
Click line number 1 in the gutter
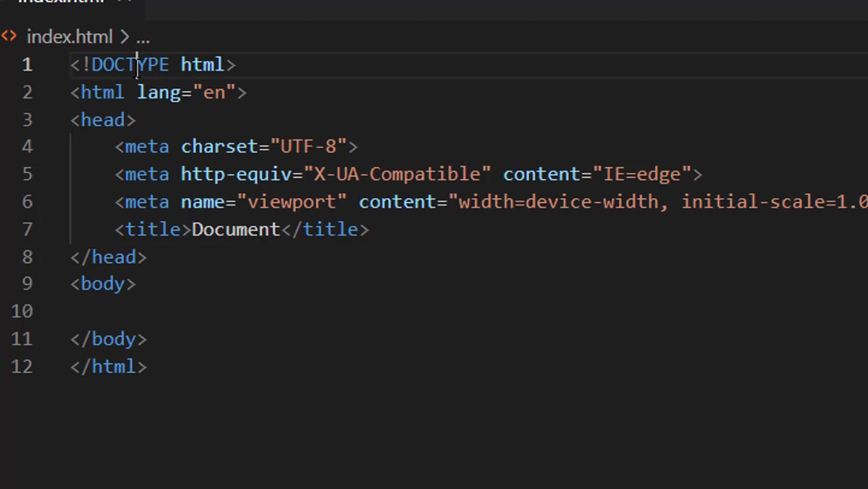click(27, 65)
